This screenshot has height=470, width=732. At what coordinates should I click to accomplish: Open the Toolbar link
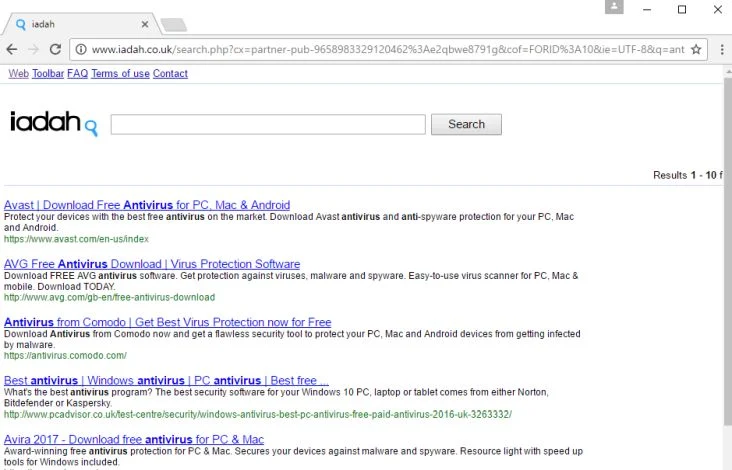point(48,73)
